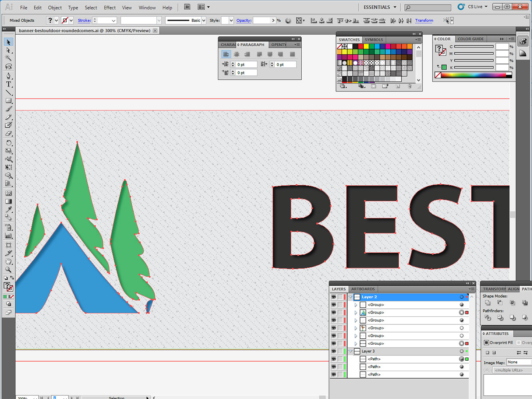
Task: Select the Pen tool
Action: point(8,76)
